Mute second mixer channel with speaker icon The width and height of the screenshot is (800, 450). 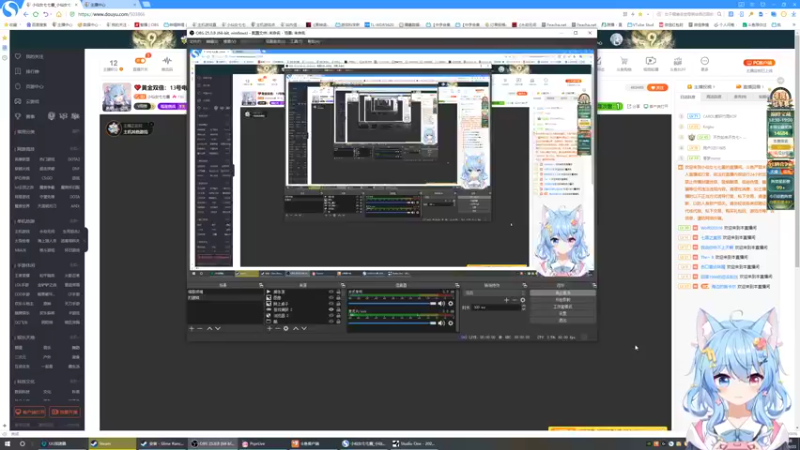441,323
